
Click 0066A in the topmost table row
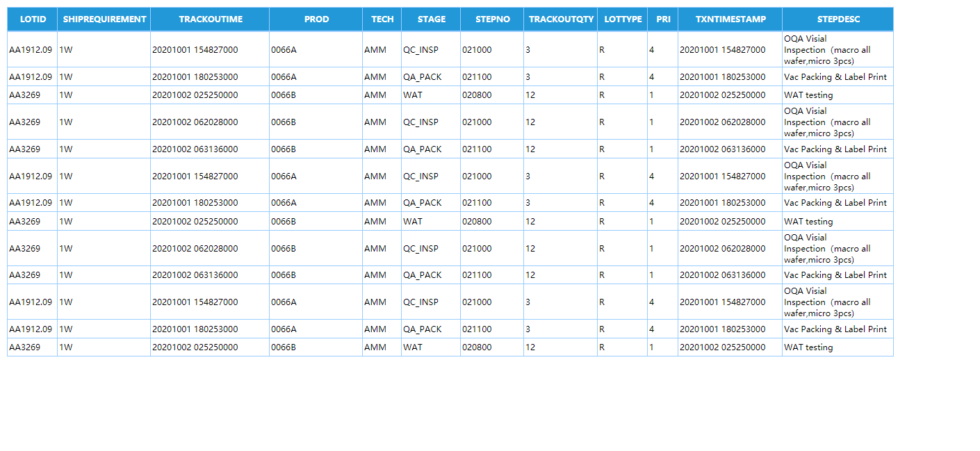tap(284, 50)
